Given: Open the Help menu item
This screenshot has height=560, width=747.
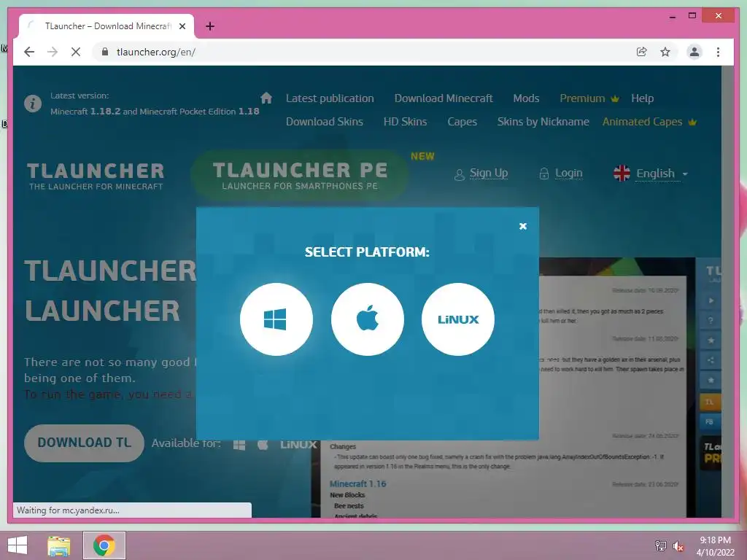Looking at the screenshot, I should coord(642,98).
